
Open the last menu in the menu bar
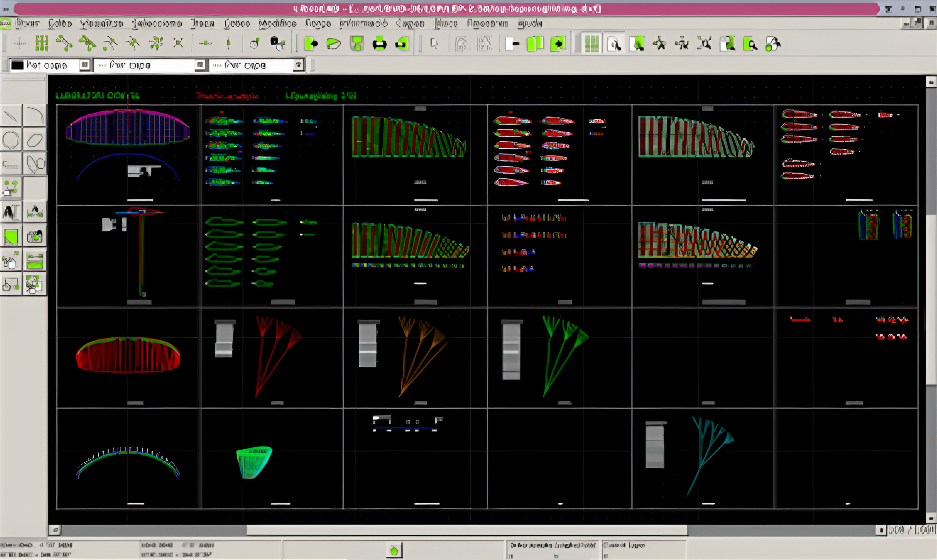coord(530,23)
